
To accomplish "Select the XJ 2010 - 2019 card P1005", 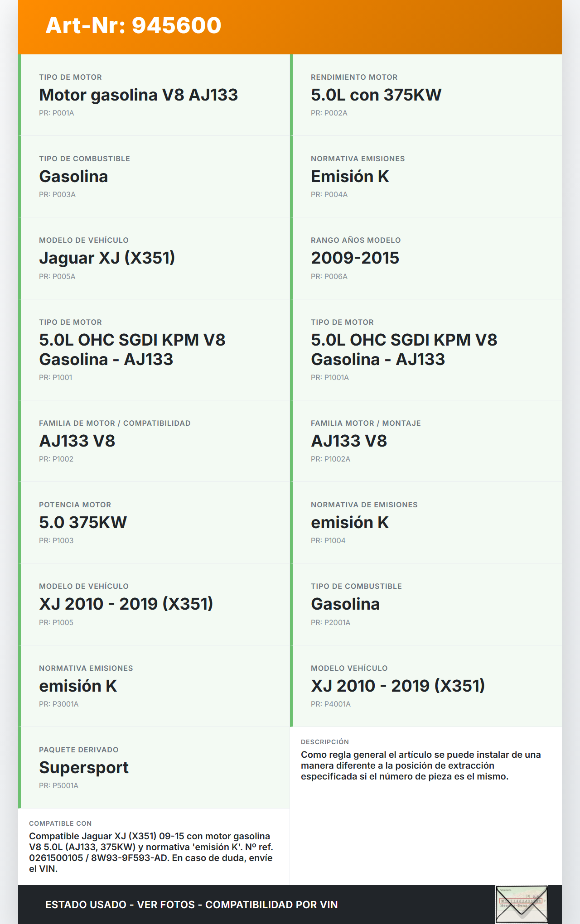I will (154, 604).
